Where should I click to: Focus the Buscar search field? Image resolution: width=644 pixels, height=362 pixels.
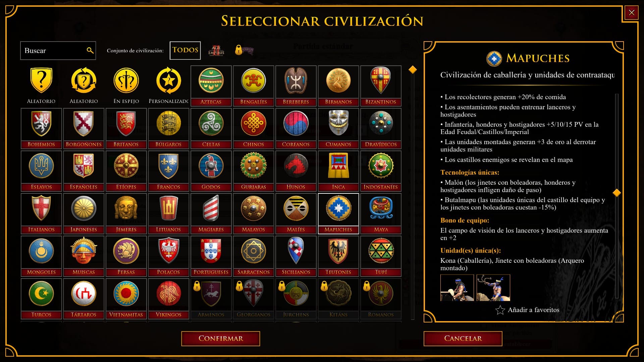pyautogui.click(x=58, y=51)
